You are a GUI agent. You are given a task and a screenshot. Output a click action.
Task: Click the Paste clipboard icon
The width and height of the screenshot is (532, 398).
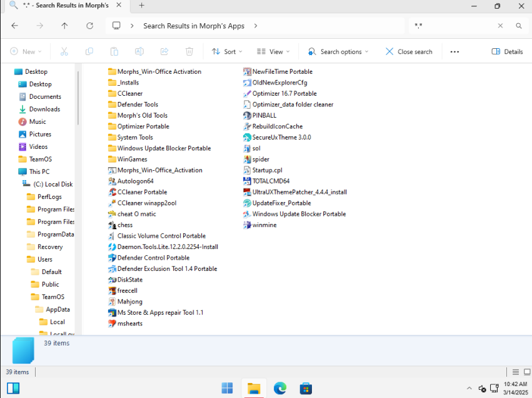point(114,51)
